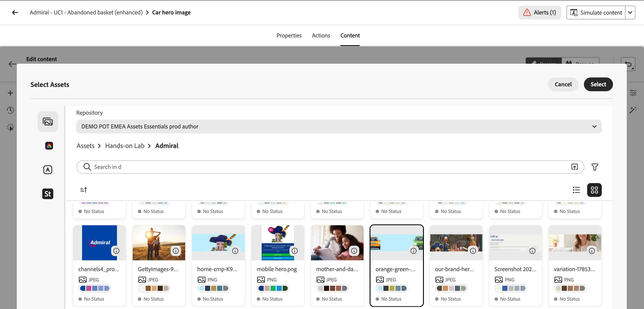Click the magic wand icon on right rail
This screenshot has width=644, height=309.
tap(633, 110)
